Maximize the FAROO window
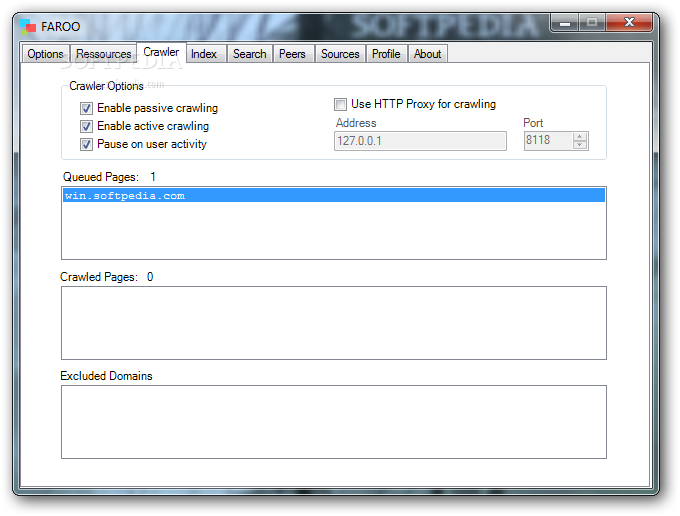Screen dimensions: 680x516 coord(592,23)
